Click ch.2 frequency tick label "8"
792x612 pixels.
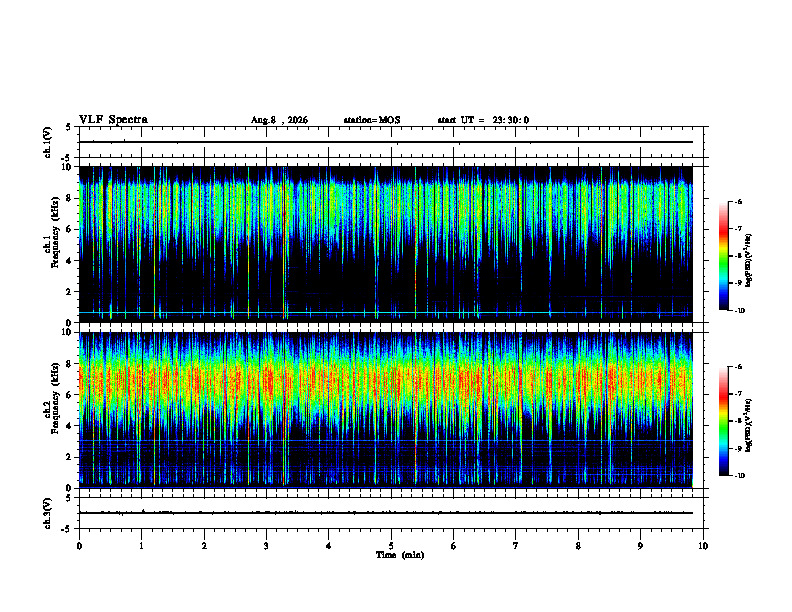pos(69,364)
